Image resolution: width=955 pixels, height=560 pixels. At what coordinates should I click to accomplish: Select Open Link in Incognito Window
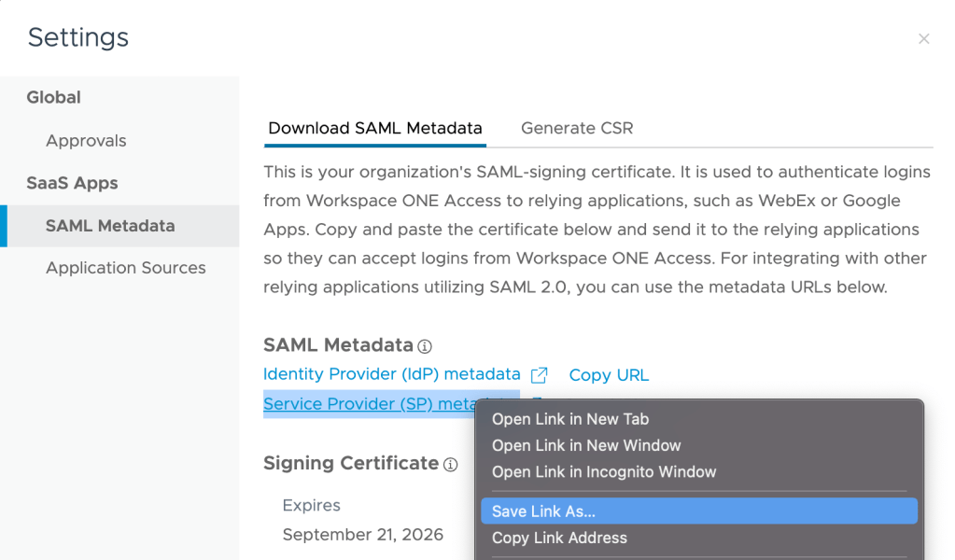coord(604,471)
